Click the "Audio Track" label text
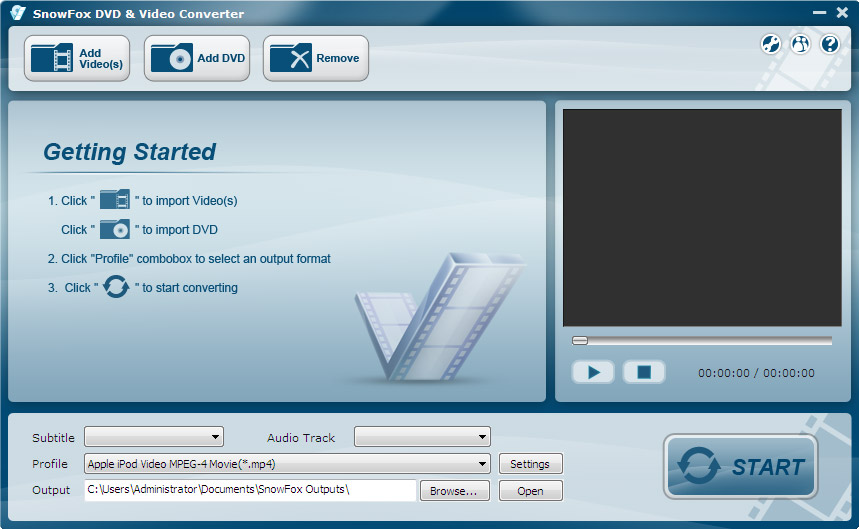The width and height of the screenshot is (860, 530). tap(301, 438)
